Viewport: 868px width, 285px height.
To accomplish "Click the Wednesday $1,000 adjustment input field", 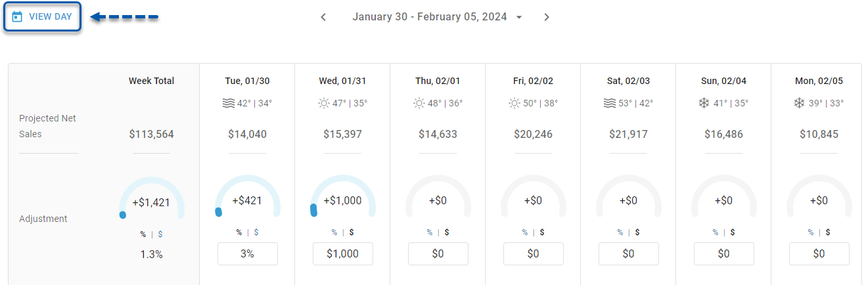I will (x=342, y=253).
